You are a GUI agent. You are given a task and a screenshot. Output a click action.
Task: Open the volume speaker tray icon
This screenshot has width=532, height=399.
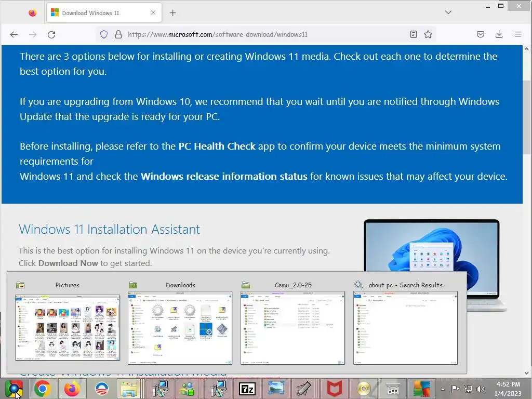tap(481, 389)
